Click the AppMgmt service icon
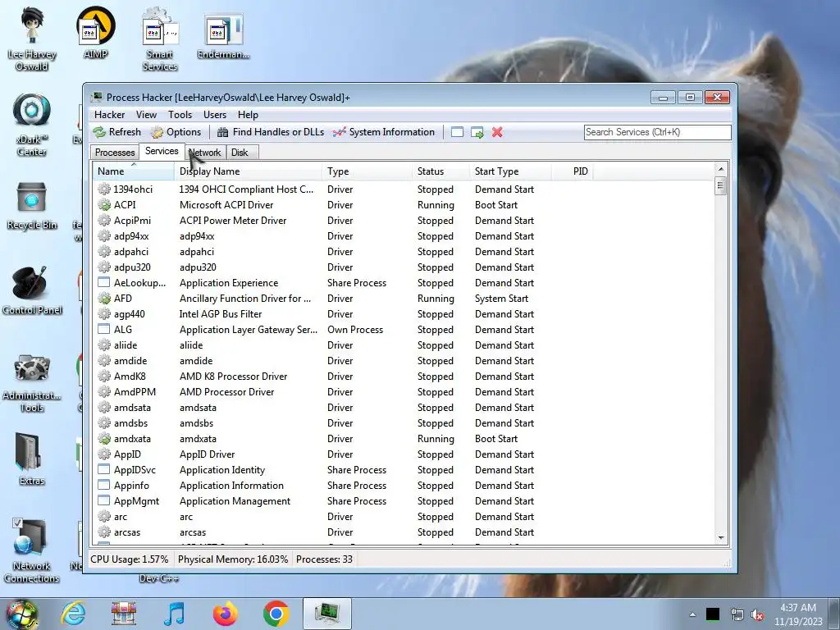The image size is (840, 630). click(104, 501)
